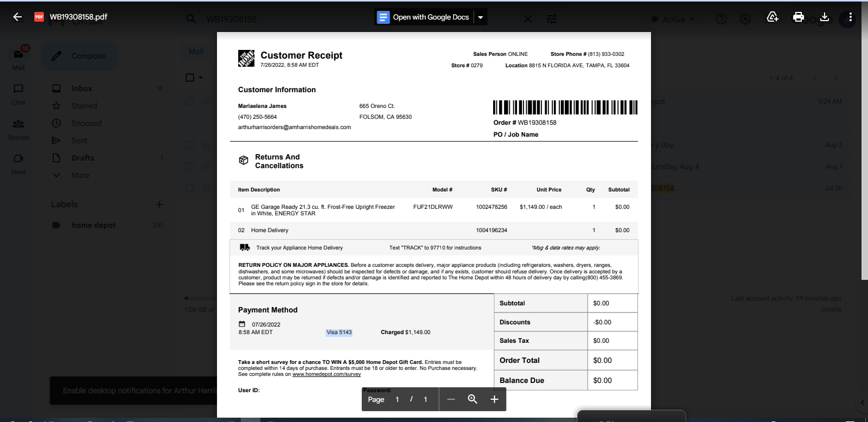Expand the Open with dropdown arrow
868x422 pixels.
click(x=481, y=17)
